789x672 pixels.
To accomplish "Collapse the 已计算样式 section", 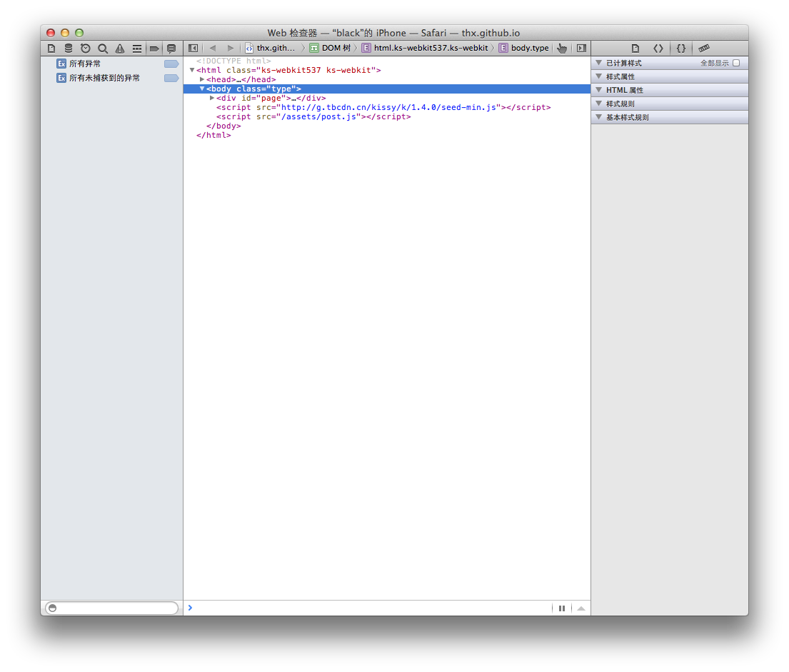I will (x=599, y=63).
